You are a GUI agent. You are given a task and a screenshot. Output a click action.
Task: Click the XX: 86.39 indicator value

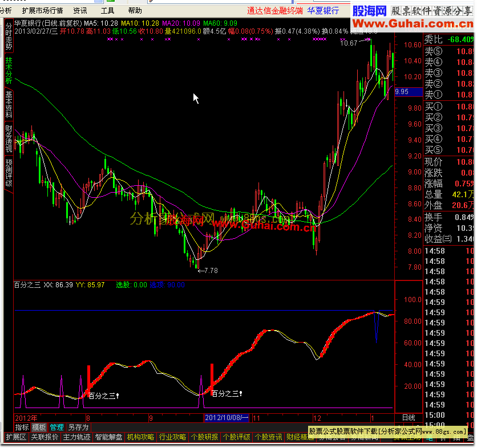coord(58,285)
